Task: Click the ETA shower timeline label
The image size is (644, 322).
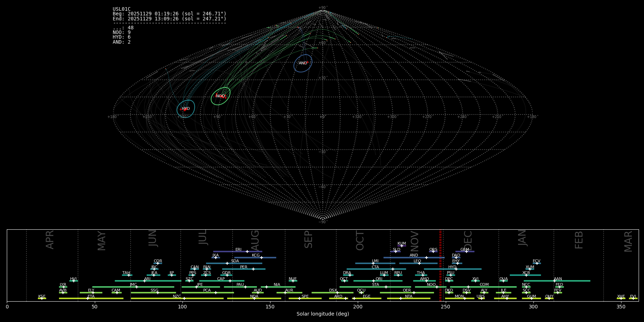Action: tap(91, 296)
